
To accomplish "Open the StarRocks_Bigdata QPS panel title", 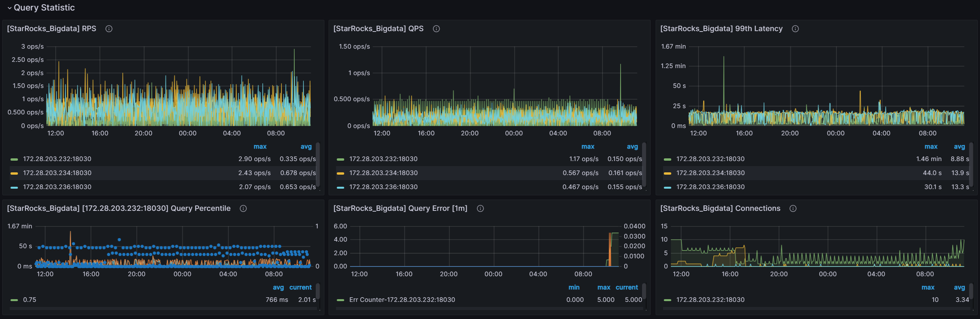I will click(378, 28).
